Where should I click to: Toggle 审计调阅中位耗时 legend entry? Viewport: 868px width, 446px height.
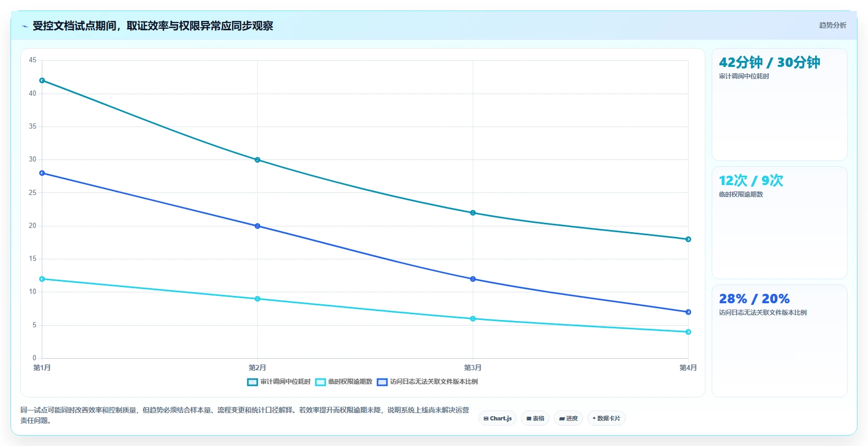click(x=279, y=382)
